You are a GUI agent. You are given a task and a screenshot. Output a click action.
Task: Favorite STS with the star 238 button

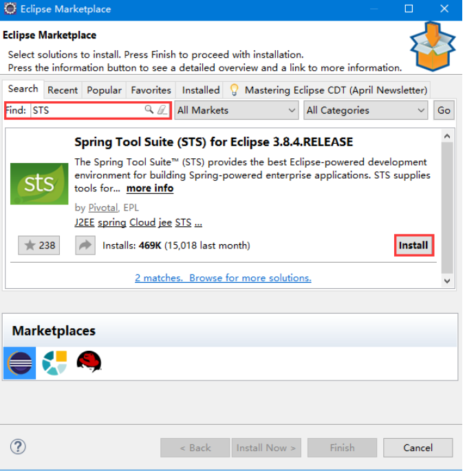pos(39,246)
